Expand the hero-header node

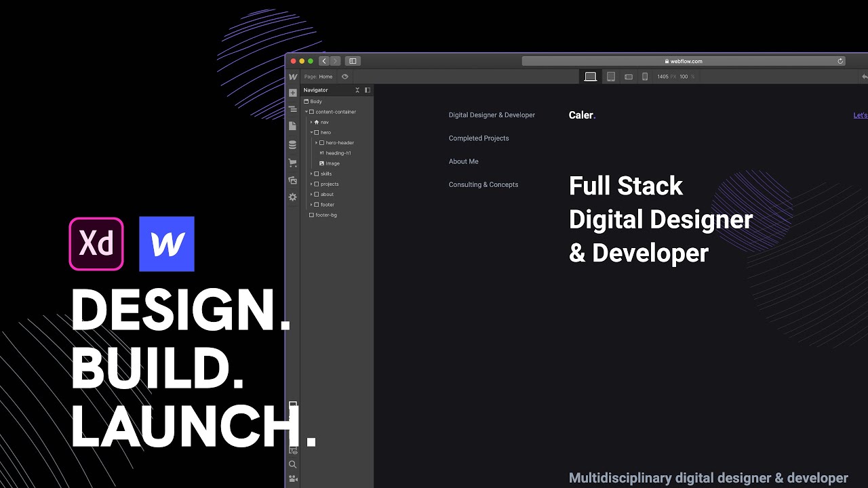tap(316, 143)
